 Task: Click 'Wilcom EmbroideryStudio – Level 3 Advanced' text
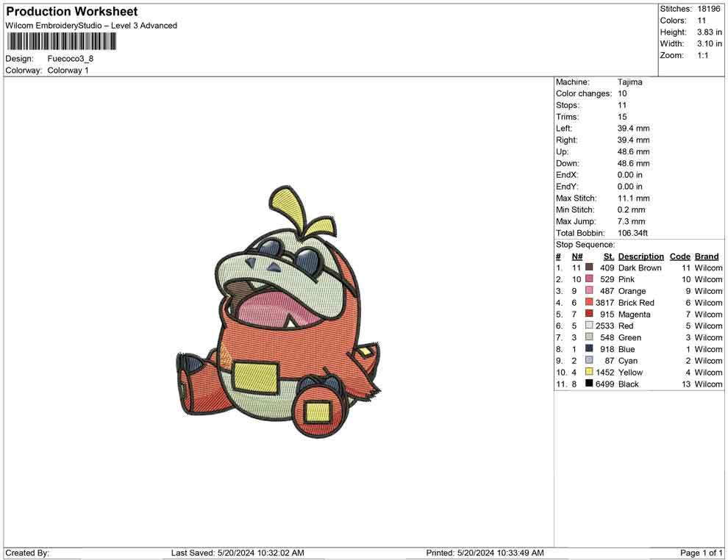(91, 26)
